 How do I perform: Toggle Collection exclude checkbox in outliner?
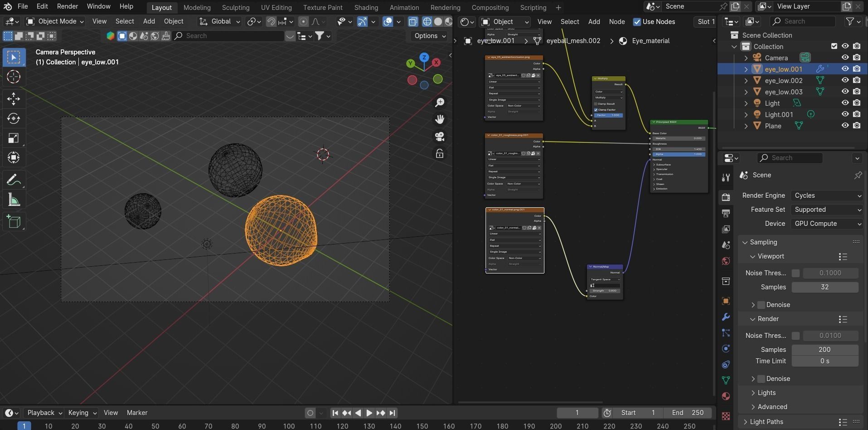tap(834, 46)
